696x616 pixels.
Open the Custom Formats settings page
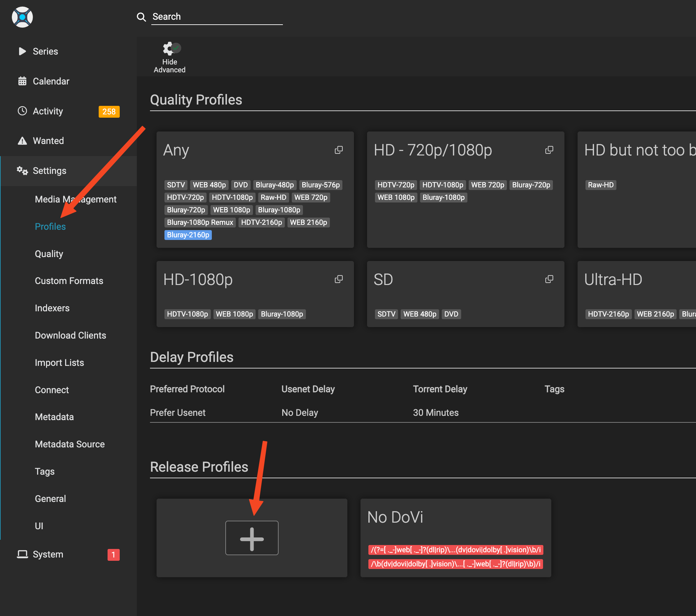coord(69,281)
